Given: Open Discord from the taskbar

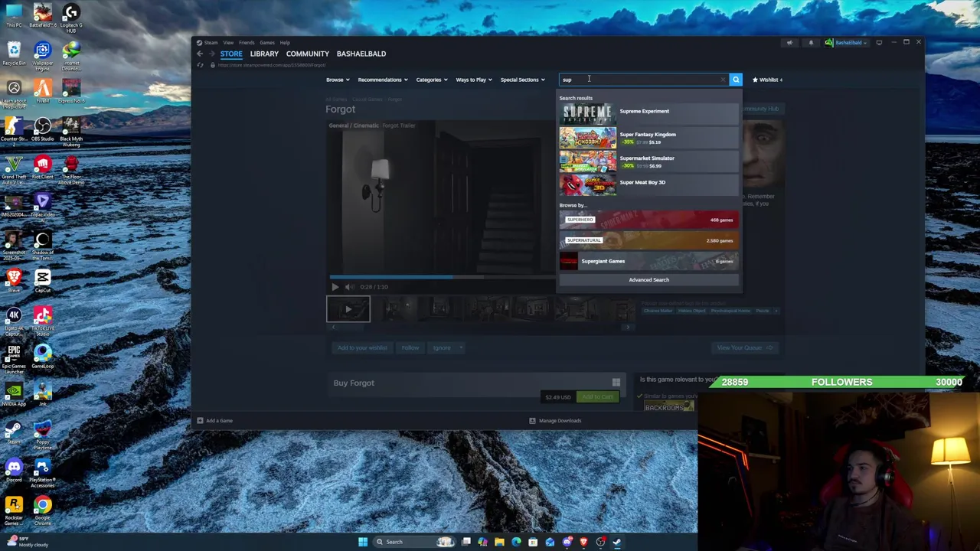Looking at the screenshot, I should [567, 542].
